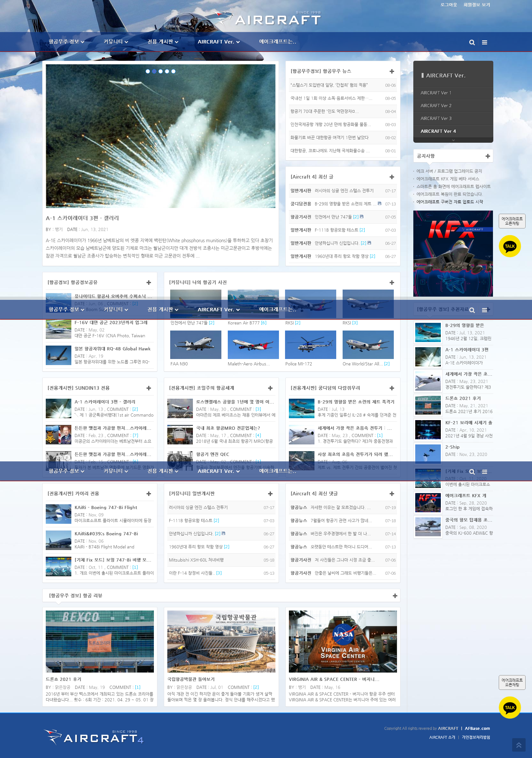Click the AIRCRAFT 소개 footer link
532x758 pixels.
(442, 737)
